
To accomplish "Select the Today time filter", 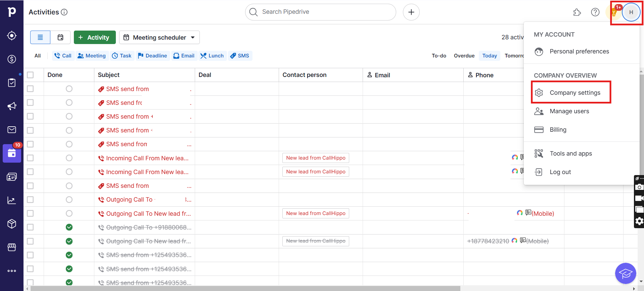I will 490,56.
